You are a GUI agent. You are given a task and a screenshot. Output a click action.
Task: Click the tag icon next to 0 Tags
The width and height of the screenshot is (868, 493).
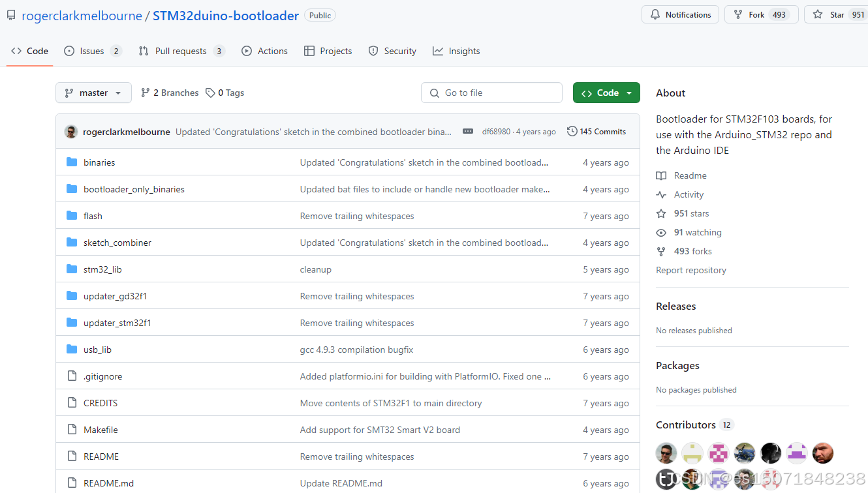(x=210, y=93)
